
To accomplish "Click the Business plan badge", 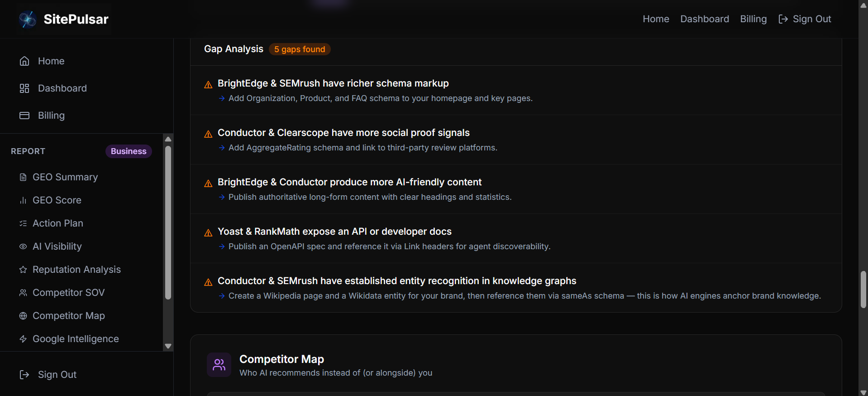I will tap(129, 151).
